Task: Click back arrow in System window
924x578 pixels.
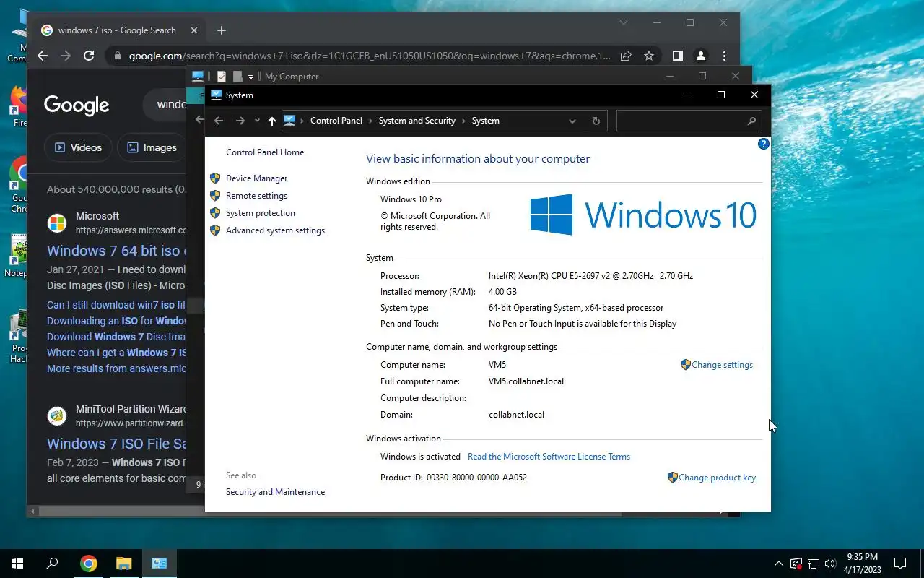Action: click(x=219, y=121)
